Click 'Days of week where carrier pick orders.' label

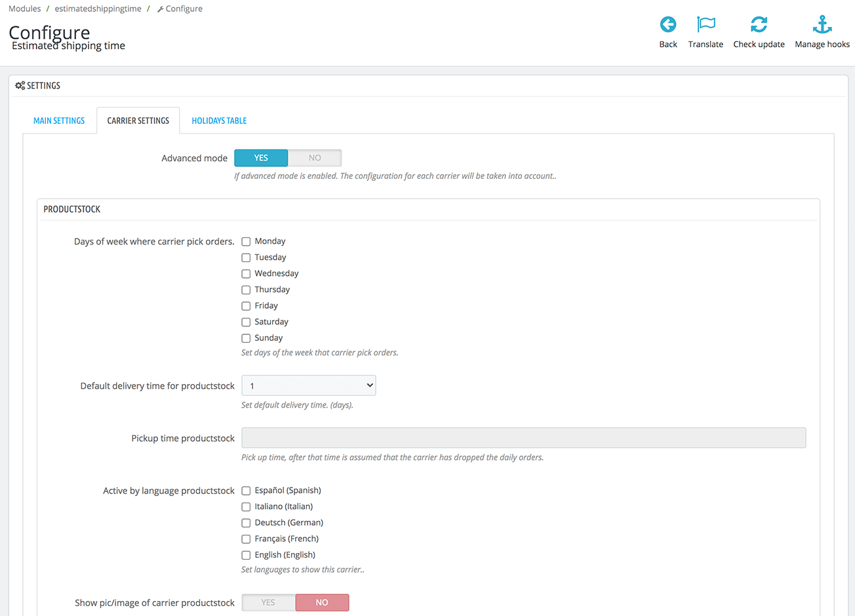pos(154,242)
